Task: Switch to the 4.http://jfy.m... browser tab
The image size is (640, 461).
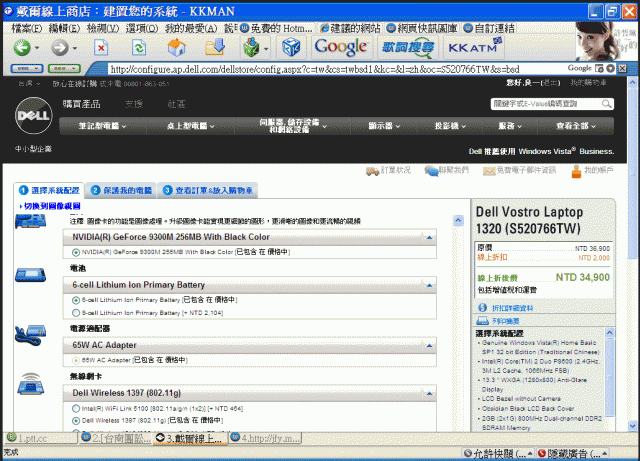Action: click(266, 438)
